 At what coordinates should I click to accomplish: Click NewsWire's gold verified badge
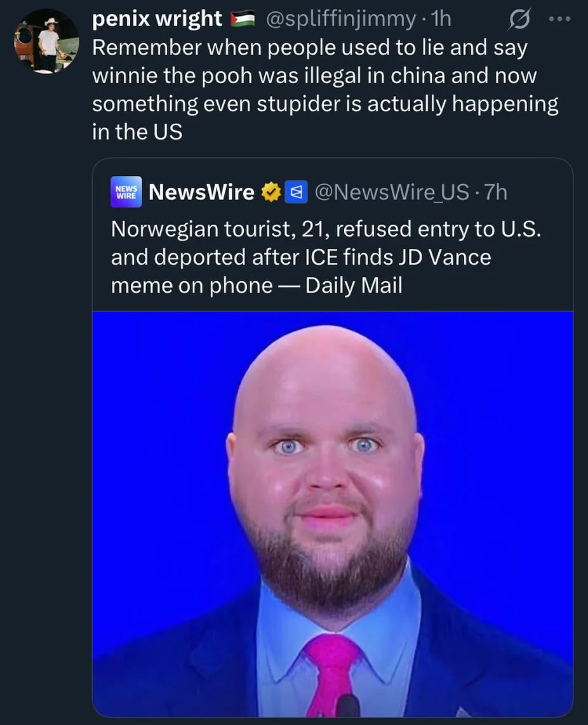(x=271, y=191)
